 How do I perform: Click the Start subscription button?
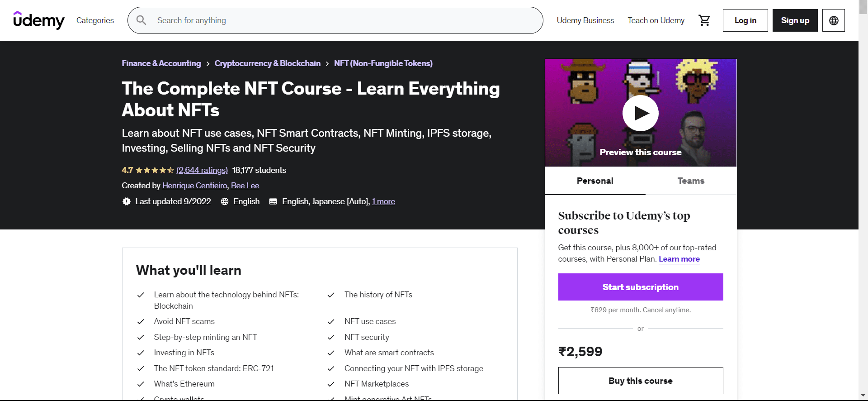tap(640, 287)
